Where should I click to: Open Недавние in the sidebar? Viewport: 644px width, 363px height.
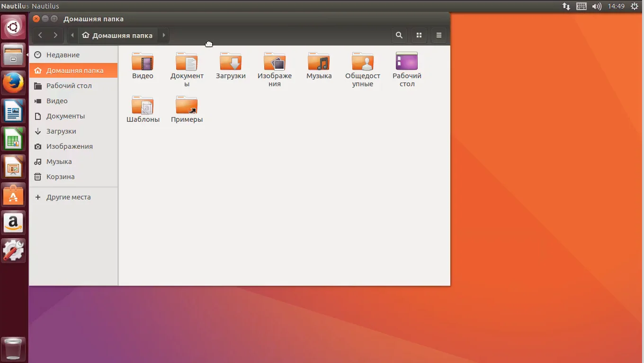pyautogui.click(x=63, y=55)
